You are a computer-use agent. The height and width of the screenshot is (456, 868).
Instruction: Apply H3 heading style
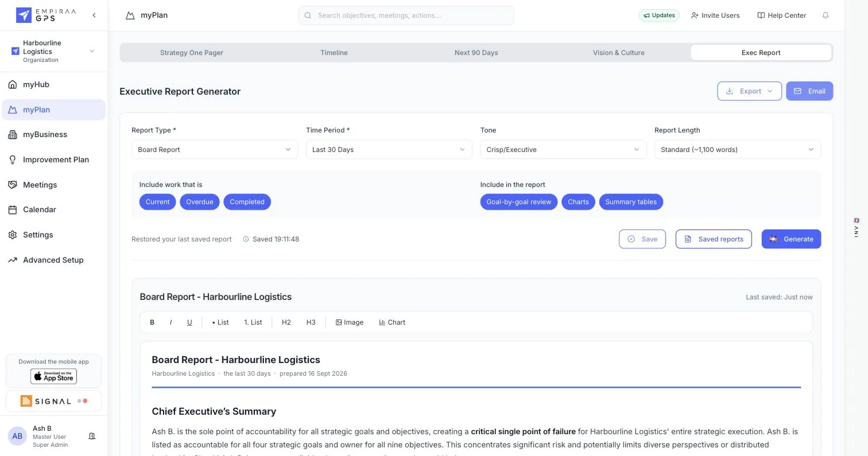pos(311,322)
